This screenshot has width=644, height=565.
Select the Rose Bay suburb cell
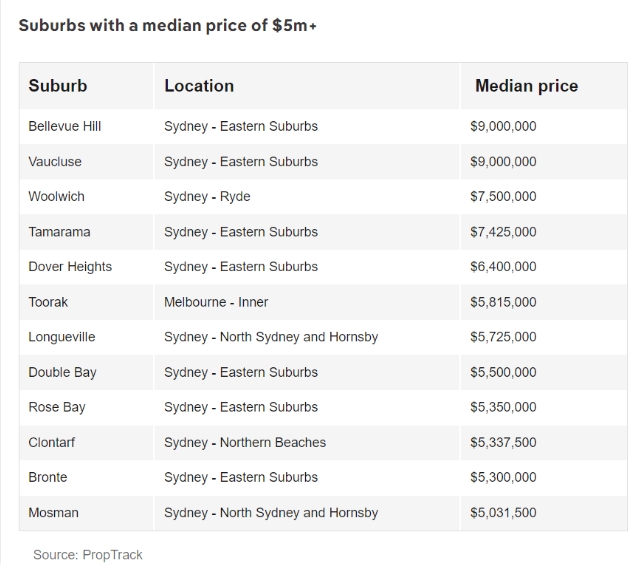[86, 407]
